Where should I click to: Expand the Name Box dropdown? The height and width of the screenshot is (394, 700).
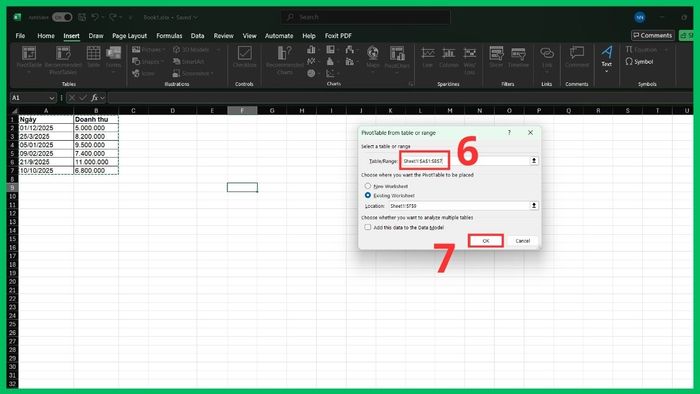click(x=52, y=98)
